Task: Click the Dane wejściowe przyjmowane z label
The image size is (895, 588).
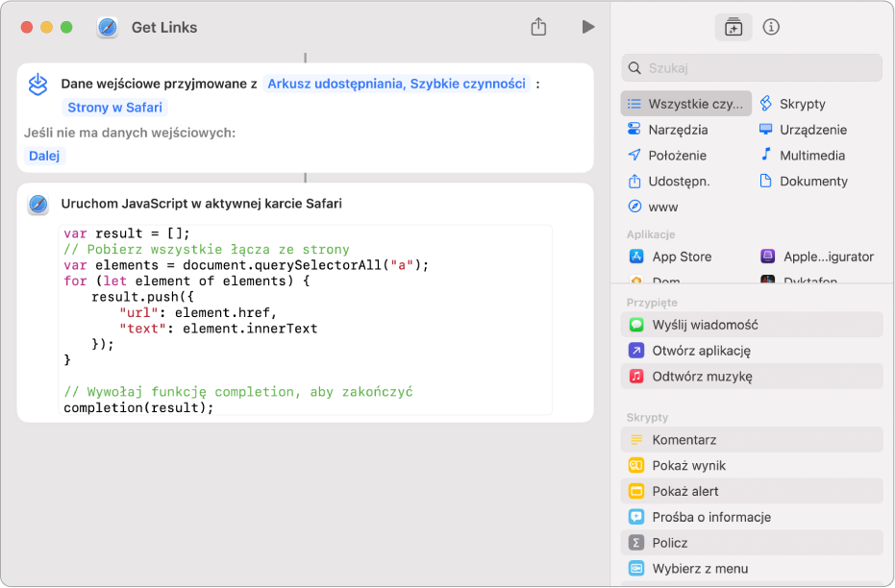Action: click(159, 84)
